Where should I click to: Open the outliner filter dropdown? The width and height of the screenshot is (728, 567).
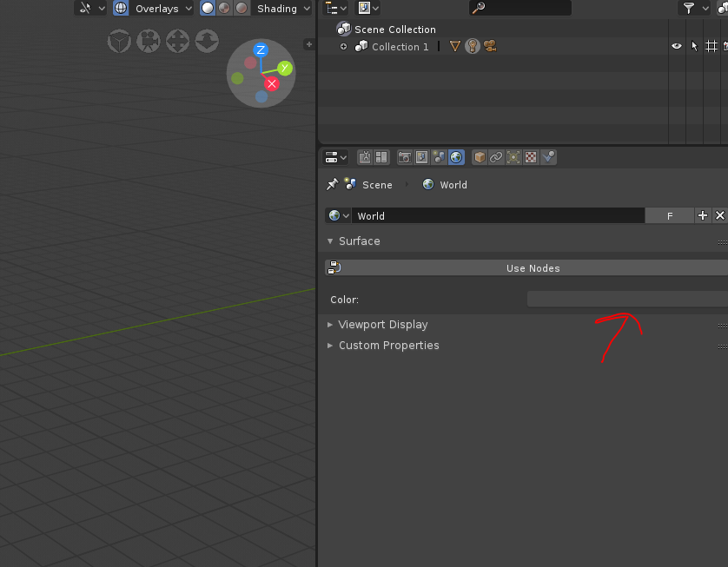694,8
